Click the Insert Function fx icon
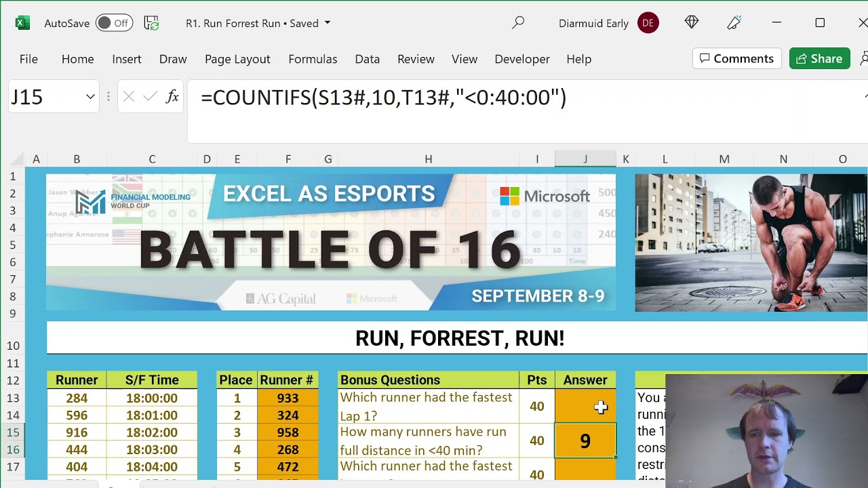Viewport: 868px width, 488px height. pos(172,97)
